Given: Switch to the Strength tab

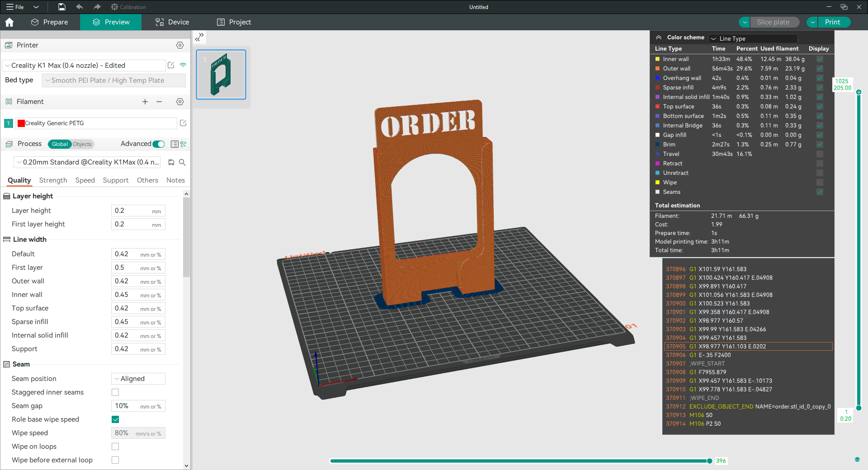Looking at the screenshot, I should tap(52, 180).
